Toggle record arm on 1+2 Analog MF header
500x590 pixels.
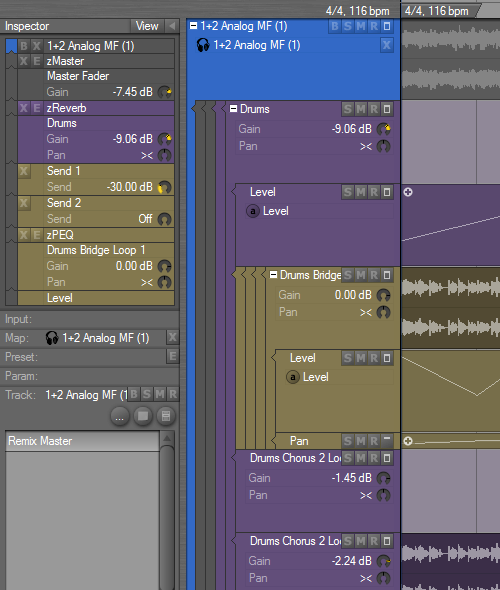click(374, 26)
